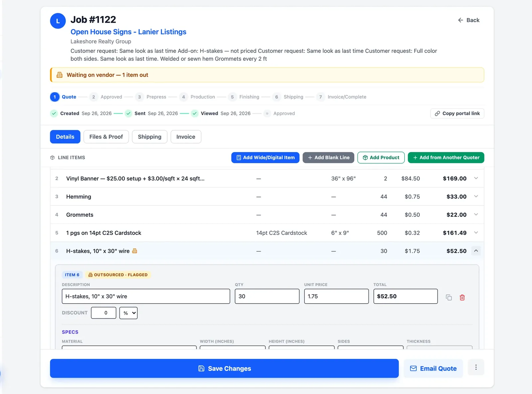Open the three-dot more options menu
This screenshot has width=532, height=394.
[476, 367]
